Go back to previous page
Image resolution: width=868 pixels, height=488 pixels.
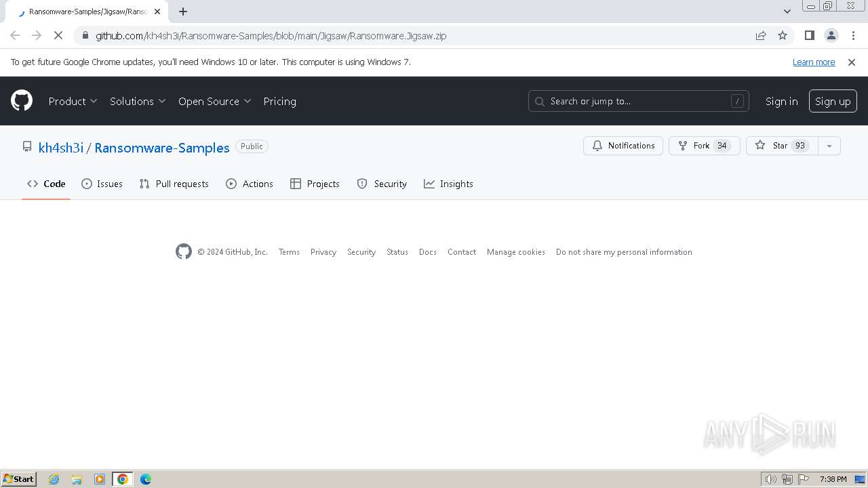[15, 35]
